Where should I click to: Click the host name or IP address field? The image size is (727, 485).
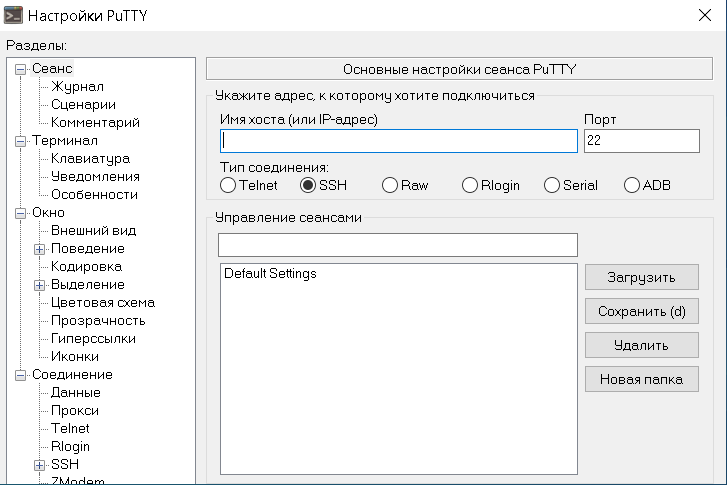click(x=399, y=141)
